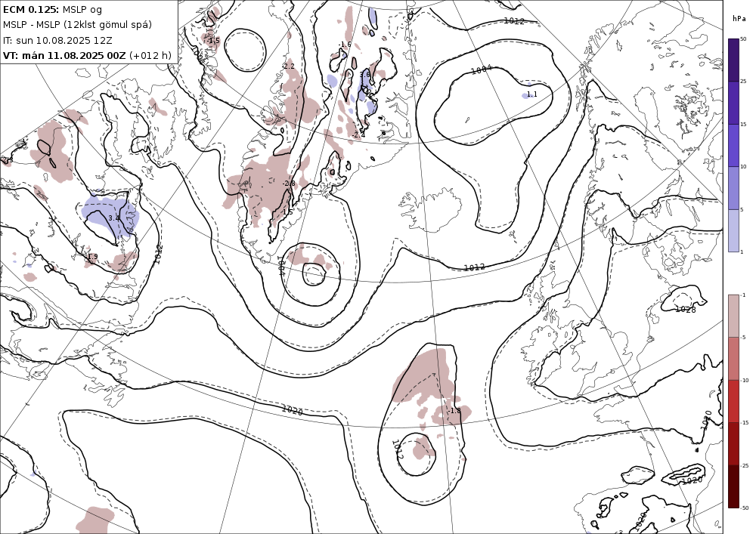Screen dimensions: 756x534
Task: Click the '1.9' difference label
Action: (93, 257)
